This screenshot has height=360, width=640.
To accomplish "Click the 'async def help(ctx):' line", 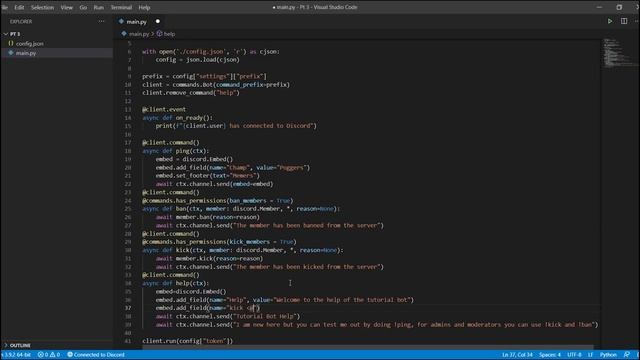I will tap(176, 283).
